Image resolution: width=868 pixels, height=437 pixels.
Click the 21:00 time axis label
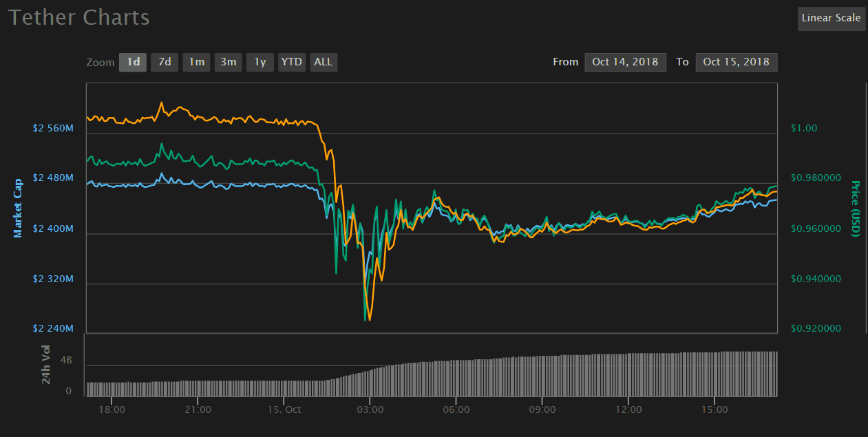coord(198,409)
